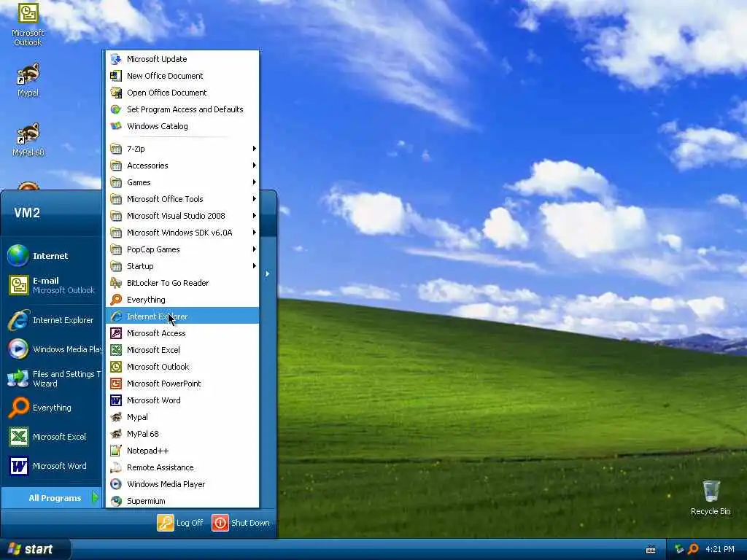The image size is (747, 560).
Task: Click Everything search icon in system tray
Action: [694, 550]
